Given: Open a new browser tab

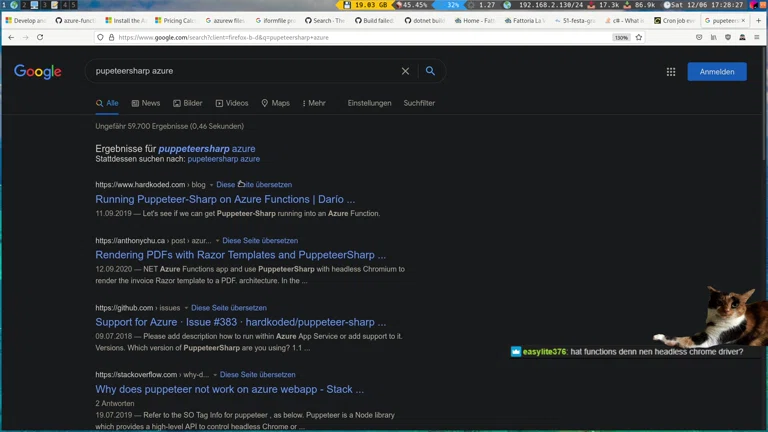Looking at the screenshot, I should point(758,21).
